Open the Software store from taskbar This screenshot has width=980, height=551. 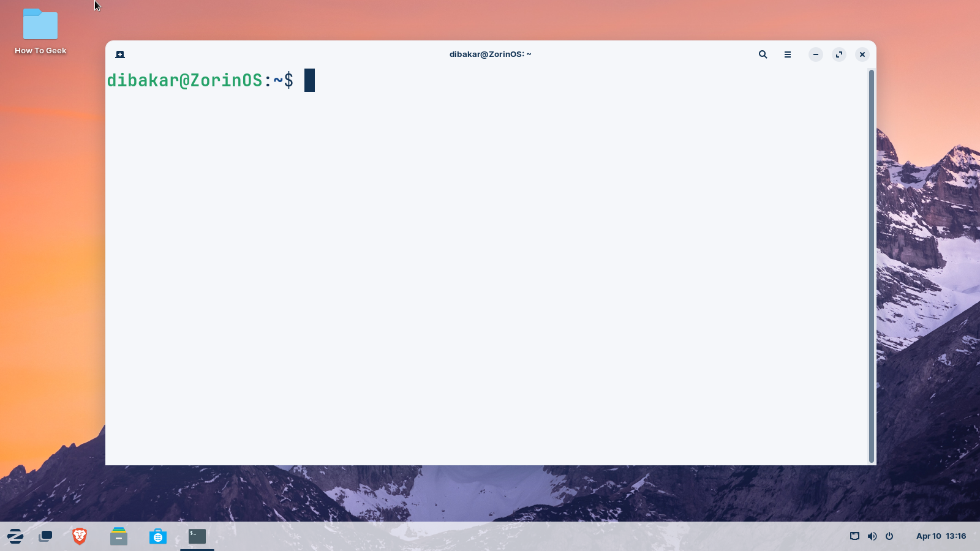158,536
